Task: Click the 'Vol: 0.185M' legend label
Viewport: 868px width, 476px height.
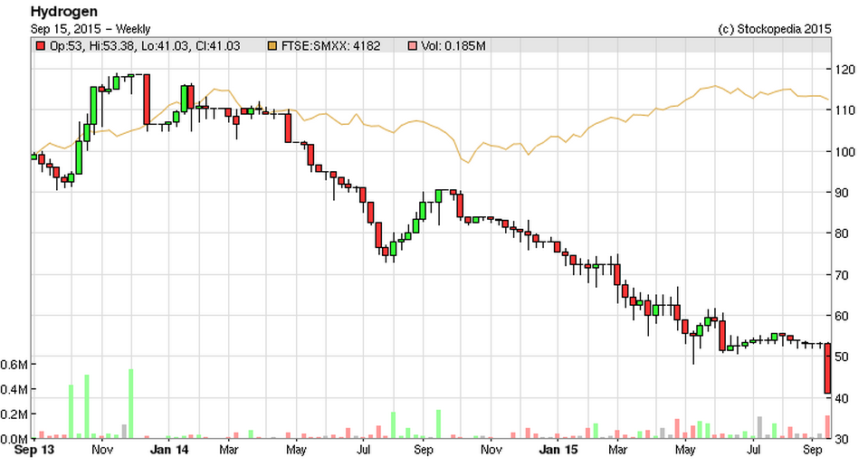Action: pos(453,46)
